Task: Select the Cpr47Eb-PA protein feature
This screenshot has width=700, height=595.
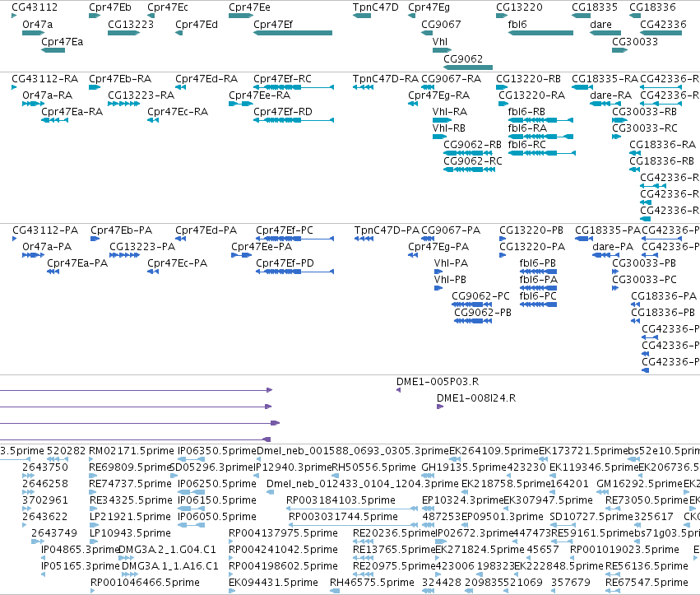Action: point(95,239)
